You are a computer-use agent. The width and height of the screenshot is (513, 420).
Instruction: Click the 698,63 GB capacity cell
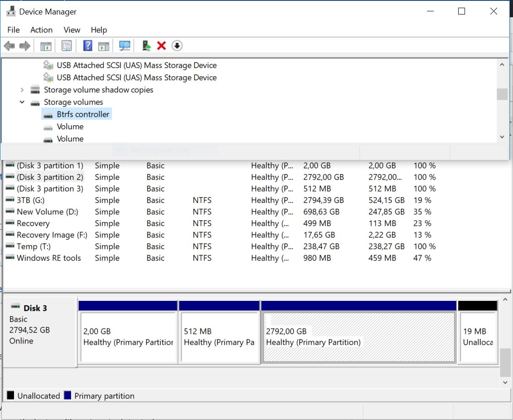coord(321,212)
